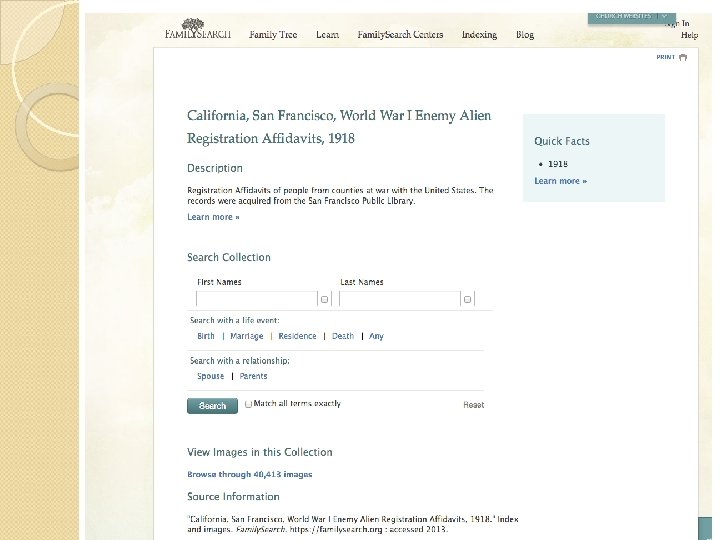Click into the Last Names field
720x540 pixels.
coord(399,299)
